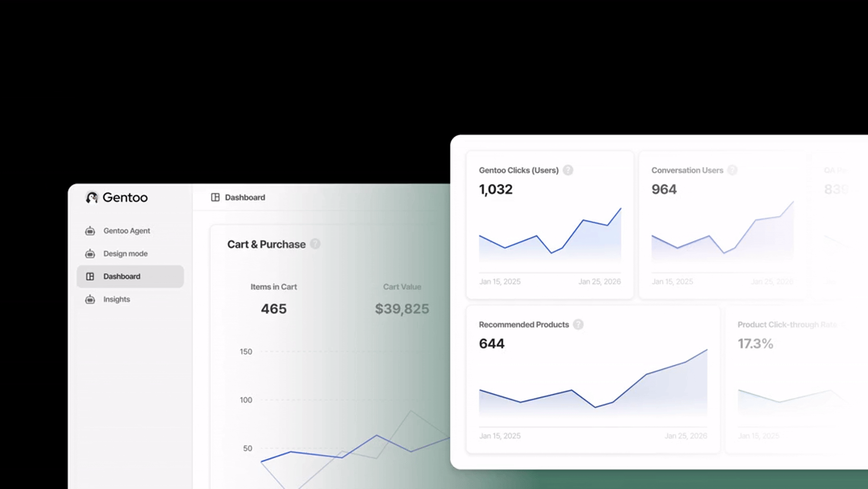Click help icon beside Conversation Users
868x489 pixels.
(732, 170)
